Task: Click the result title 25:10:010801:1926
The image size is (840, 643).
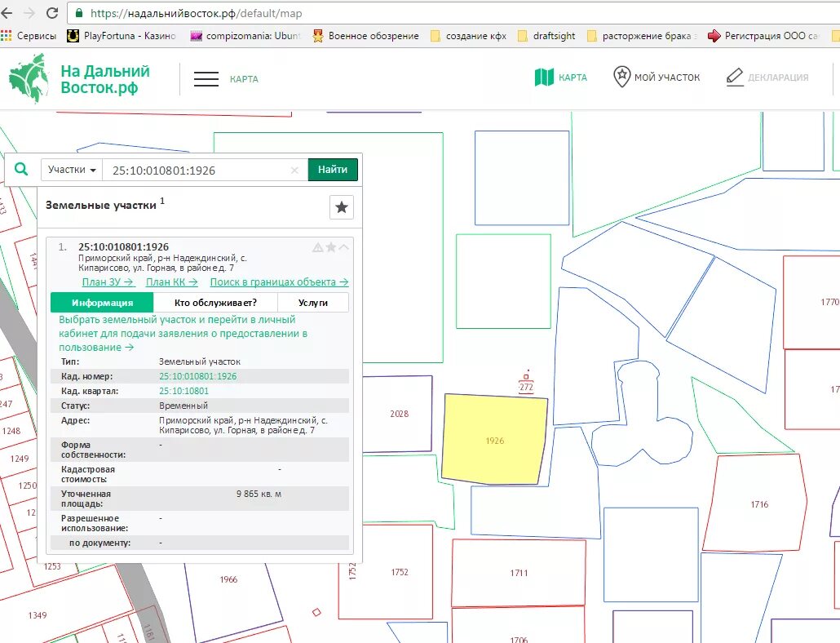Action: (x=123, y=246)
